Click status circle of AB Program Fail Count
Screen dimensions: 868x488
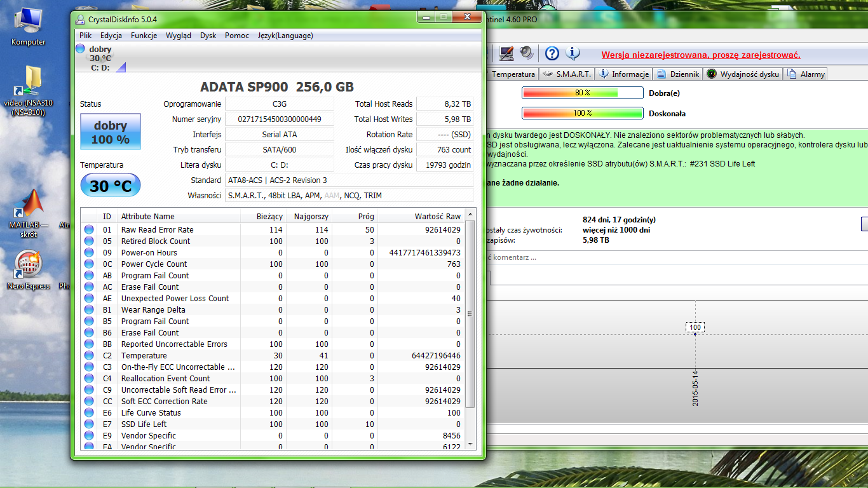coord(89,276)
